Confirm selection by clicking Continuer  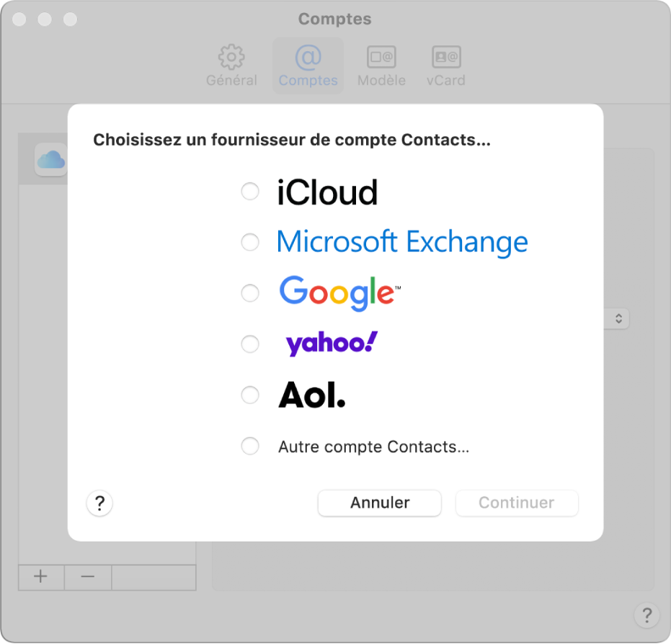pyautogui.click(x=516, y=503)
